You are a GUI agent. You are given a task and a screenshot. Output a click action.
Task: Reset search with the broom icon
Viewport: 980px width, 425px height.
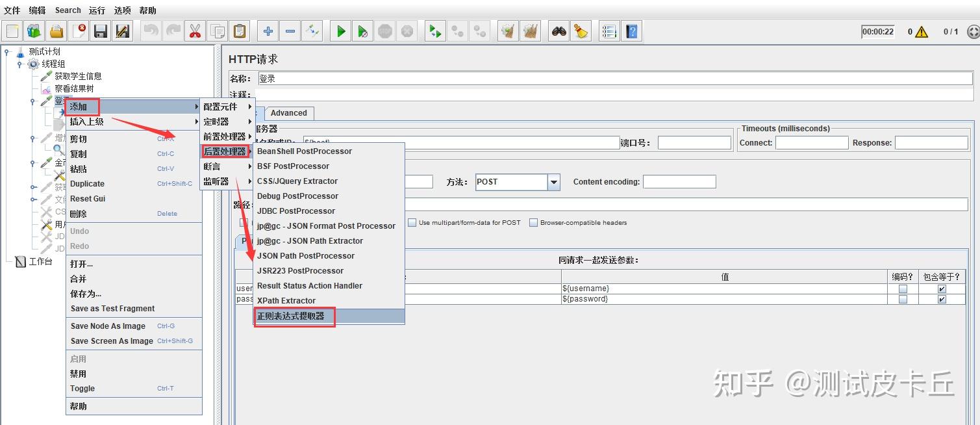click(581, 31)
